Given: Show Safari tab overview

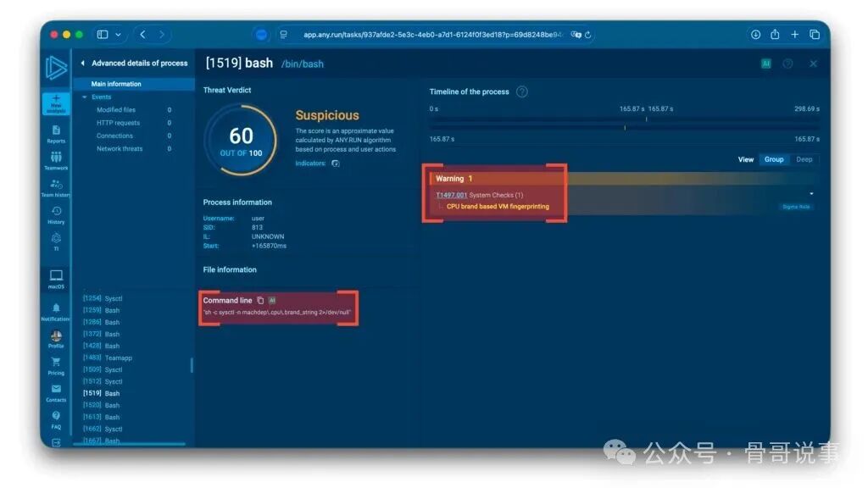Looking at the screenshot, I should coord(815,34).
